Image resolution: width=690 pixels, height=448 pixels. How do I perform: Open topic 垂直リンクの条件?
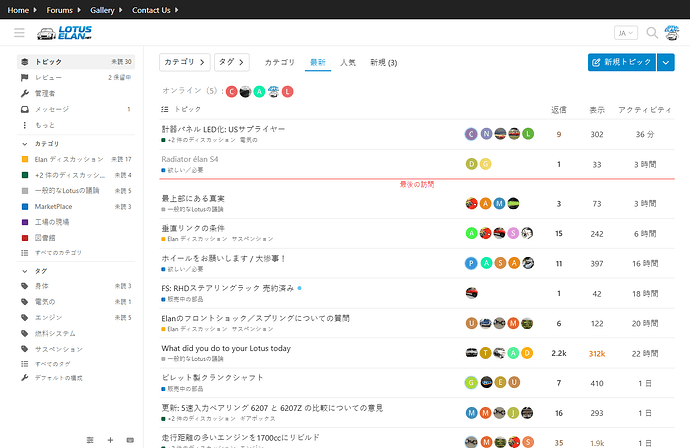(x=193, y=228)
